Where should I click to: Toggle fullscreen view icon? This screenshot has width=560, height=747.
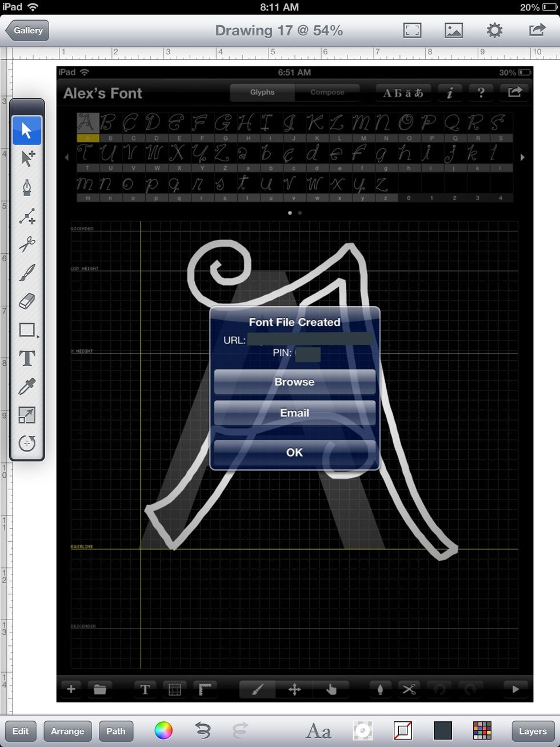(412, 30)
